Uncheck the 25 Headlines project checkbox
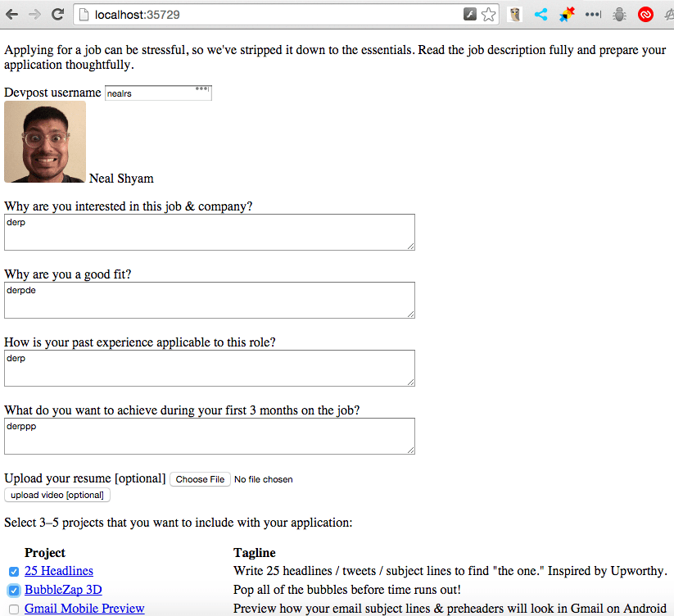Image resolution: width=674 pixels, height=616 pixels. (14, 571)
